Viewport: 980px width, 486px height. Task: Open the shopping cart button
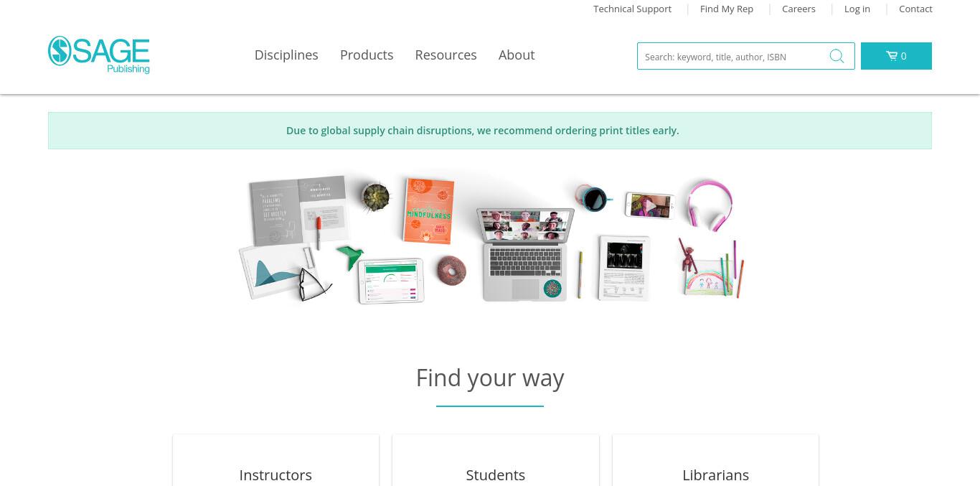coord(896,56)
